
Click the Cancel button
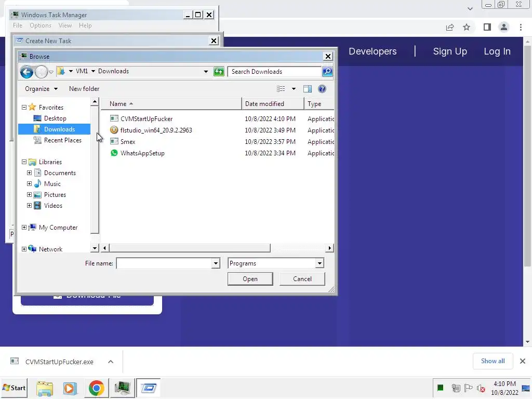[302, 279]
